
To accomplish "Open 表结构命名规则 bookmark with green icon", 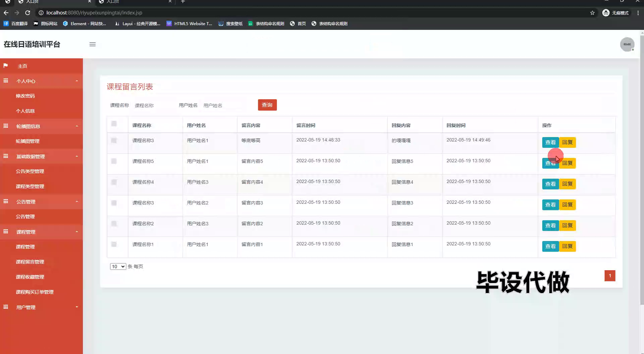I will [x=266, y=23].
